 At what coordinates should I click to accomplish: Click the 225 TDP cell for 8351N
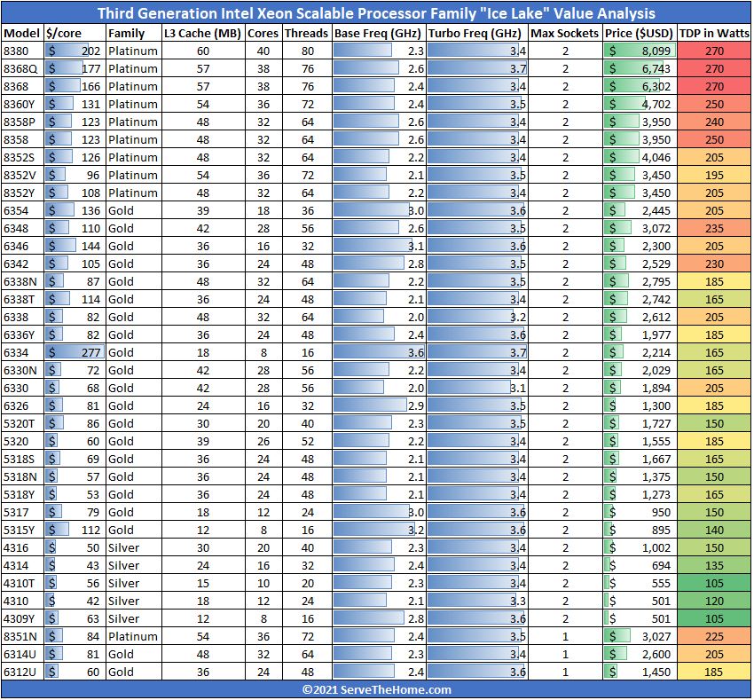714,636
